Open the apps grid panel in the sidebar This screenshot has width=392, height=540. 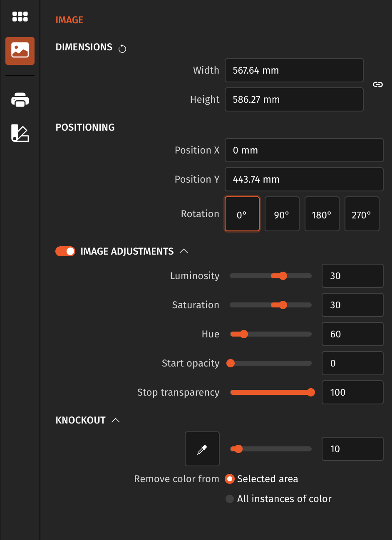[20, 17]
